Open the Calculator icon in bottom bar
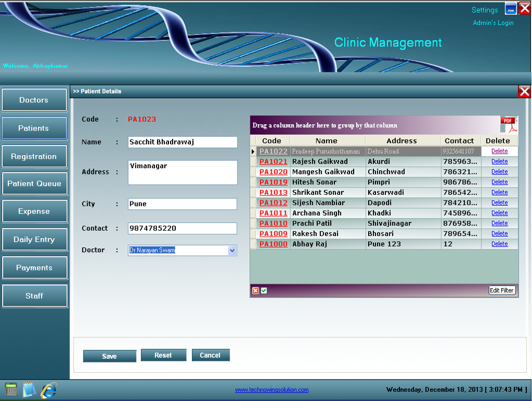The height and width of the screenshot is (401, 532). [x=11, y=390]
